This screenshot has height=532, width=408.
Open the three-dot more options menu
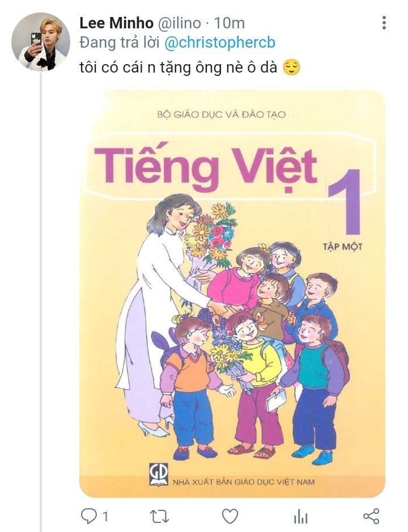(384, 23)
